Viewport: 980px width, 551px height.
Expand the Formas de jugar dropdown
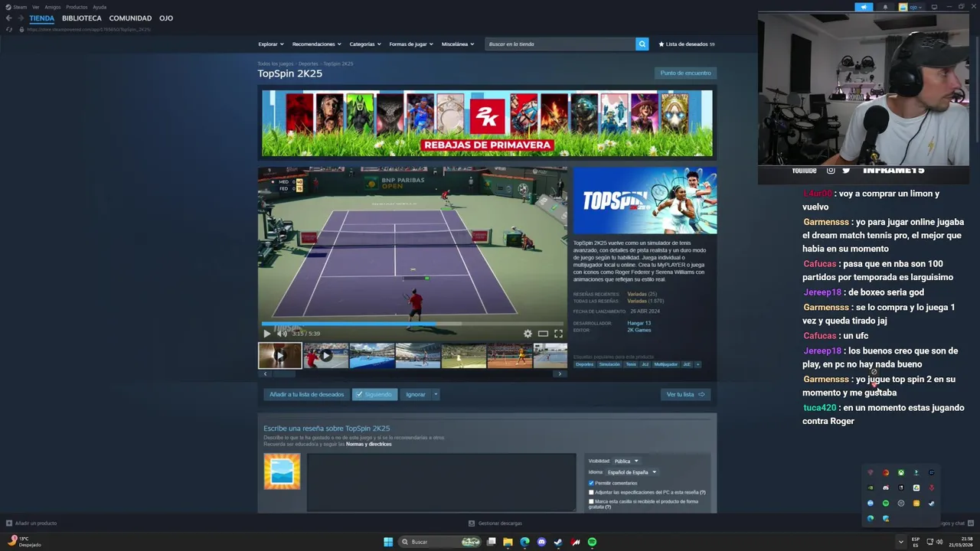pyautogui.click(x=411, y=44)
